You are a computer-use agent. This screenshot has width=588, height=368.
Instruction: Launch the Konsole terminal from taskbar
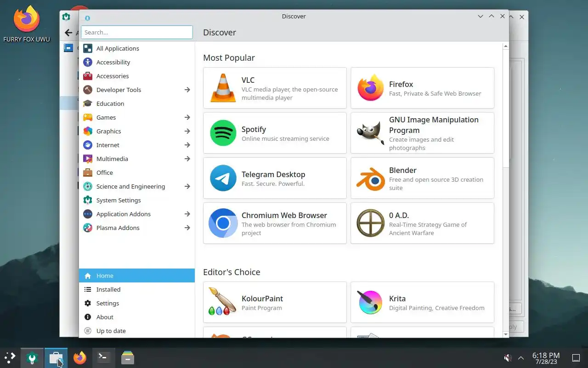click(103, 357)
